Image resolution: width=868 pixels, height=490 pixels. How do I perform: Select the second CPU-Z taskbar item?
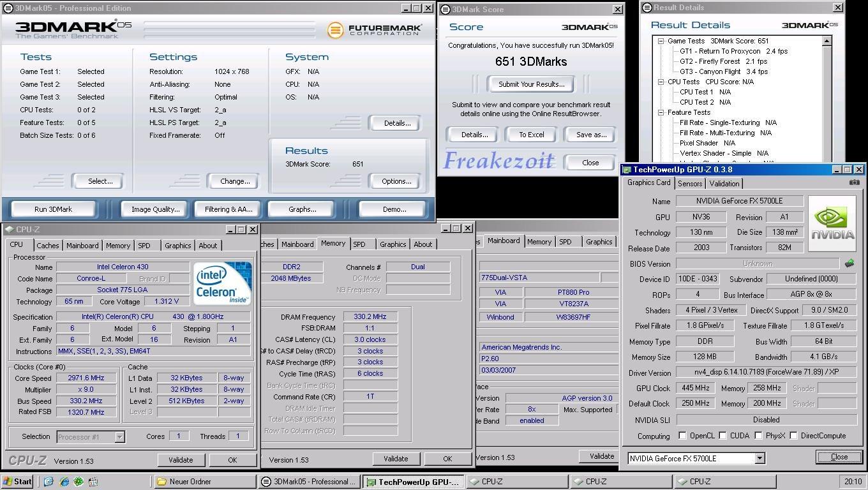pos(622,482)
